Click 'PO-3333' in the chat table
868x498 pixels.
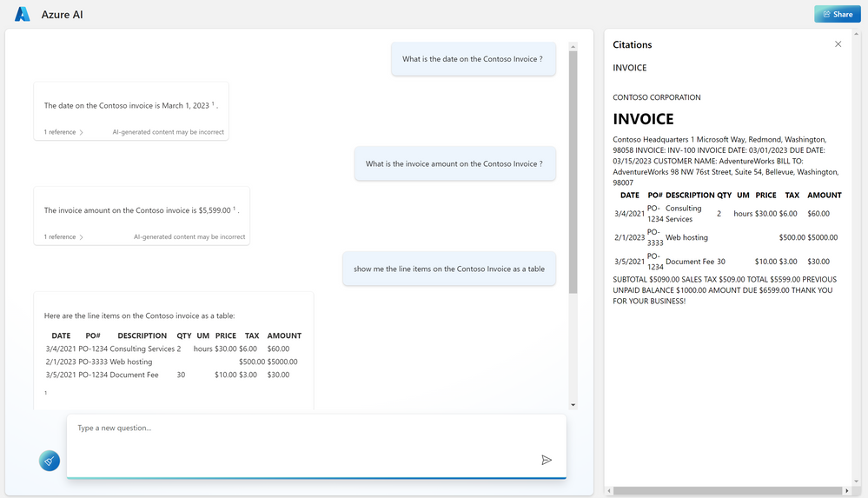(92, 362)
